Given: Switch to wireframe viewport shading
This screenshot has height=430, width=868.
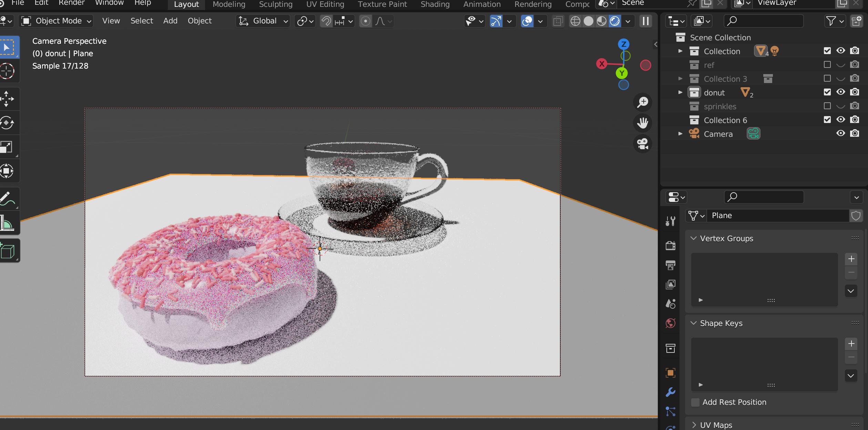Looking at the screenshot, I should tap(575, 21).
